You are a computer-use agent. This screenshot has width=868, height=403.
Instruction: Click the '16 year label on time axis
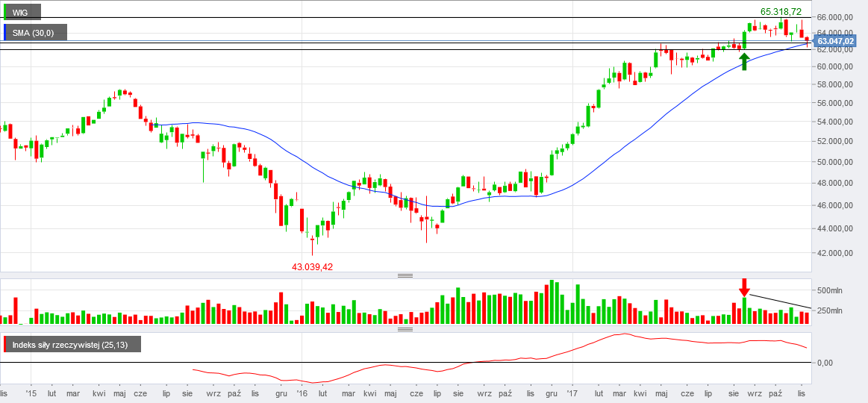tap(302, 393)
